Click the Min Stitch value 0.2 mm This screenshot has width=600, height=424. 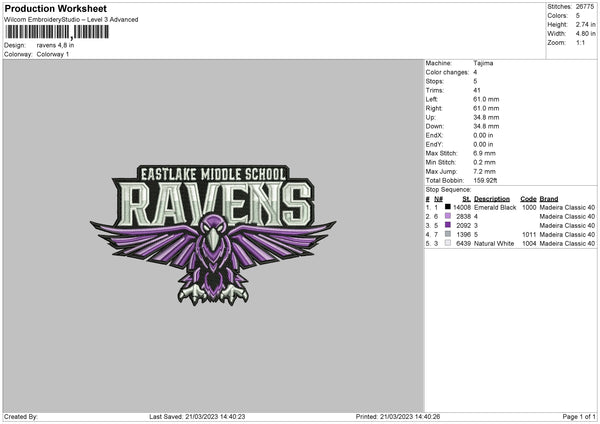484,162
